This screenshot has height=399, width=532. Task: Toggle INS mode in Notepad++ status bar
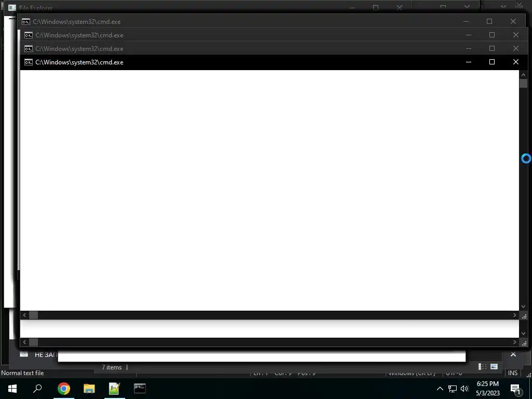click(513, 373)
